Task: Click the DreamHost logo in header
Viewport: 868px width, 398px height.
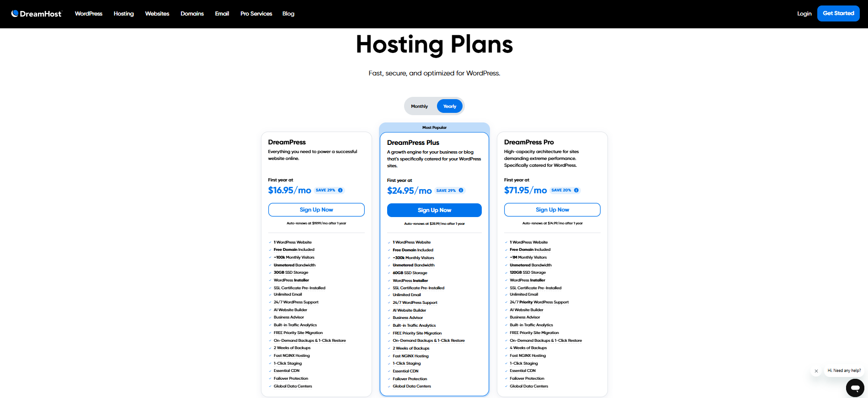Action: pos(37,14)
